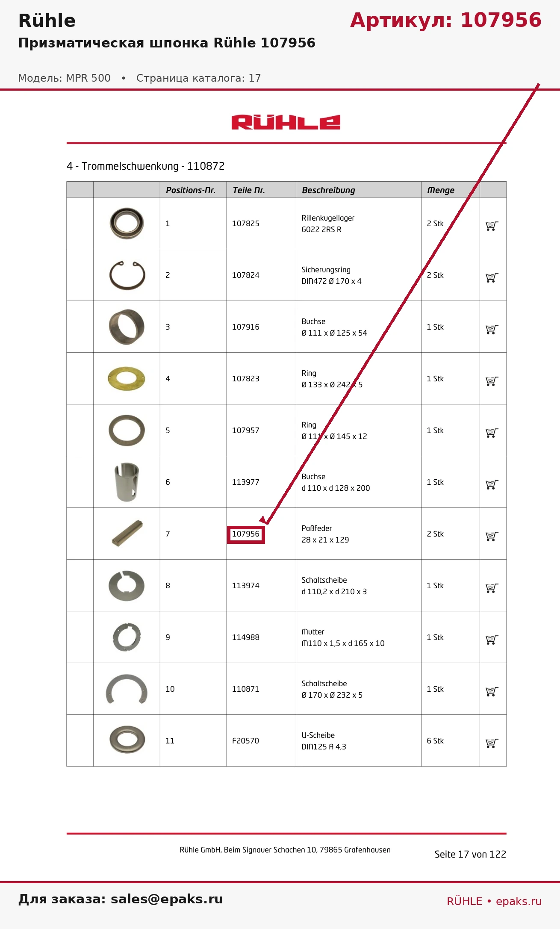Viewport: 560px width, 929px height.
Task: Add Schaltscheibe 113974 to cart
Action: click(x=492, y=588)
